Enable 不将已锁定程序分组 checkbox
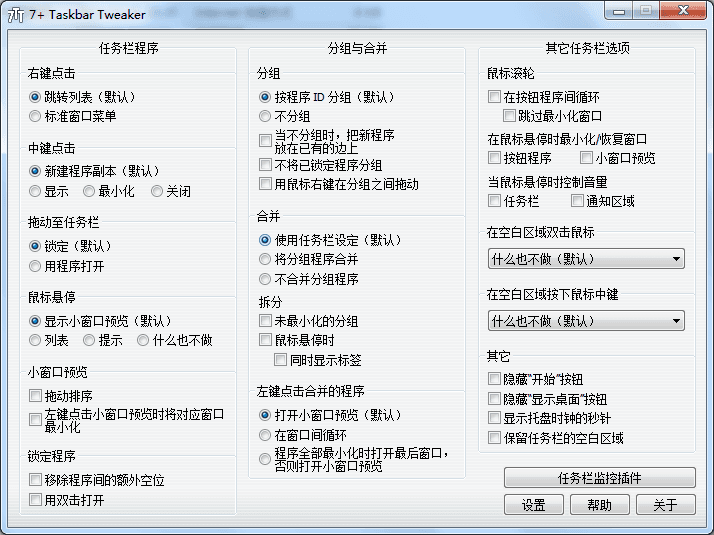This screenshot has height=535, width=714. point(265,164)
